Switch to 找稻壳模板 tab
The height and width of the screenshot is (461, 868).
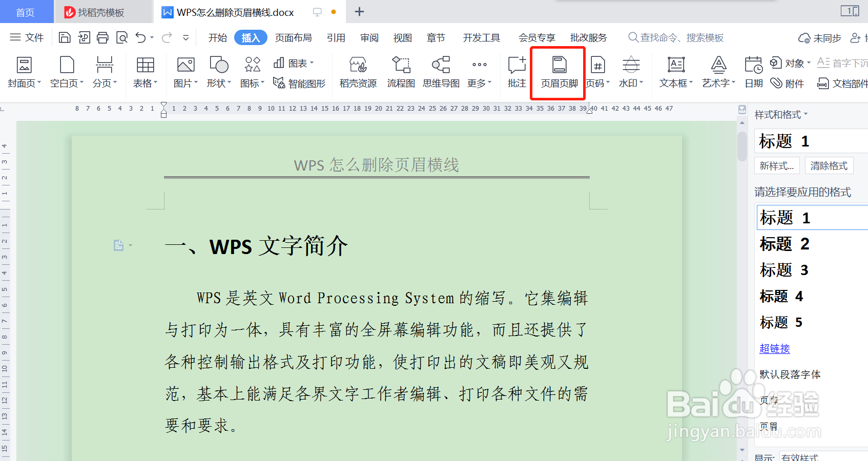pos(103,12)
